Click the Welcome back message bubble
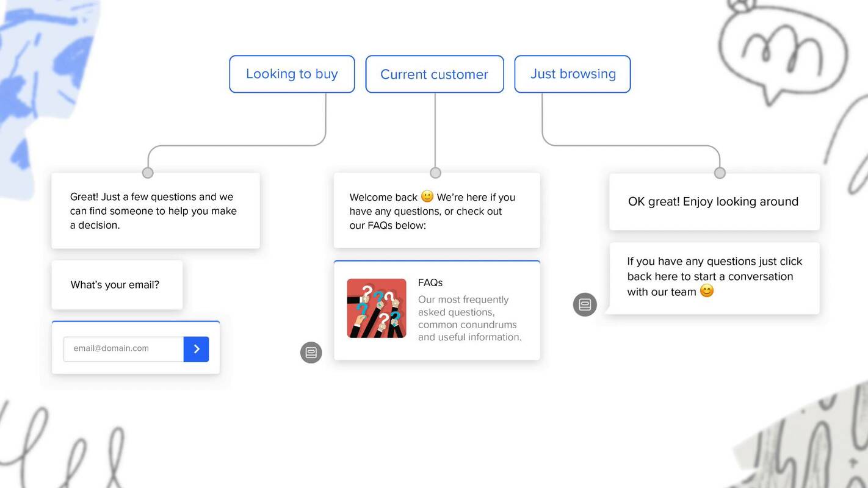The width and height of the screenshot is (868, 488). tap(436, 210)
